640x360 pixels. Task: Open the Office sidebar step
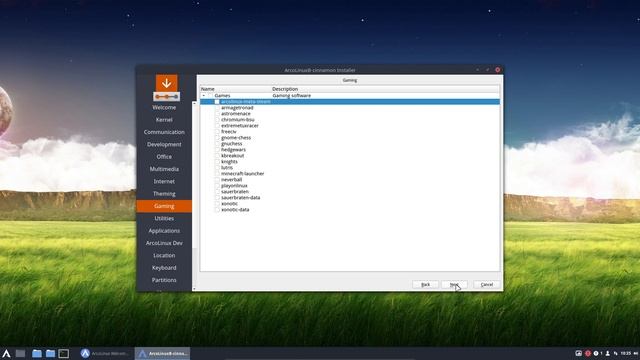(164, 157)
